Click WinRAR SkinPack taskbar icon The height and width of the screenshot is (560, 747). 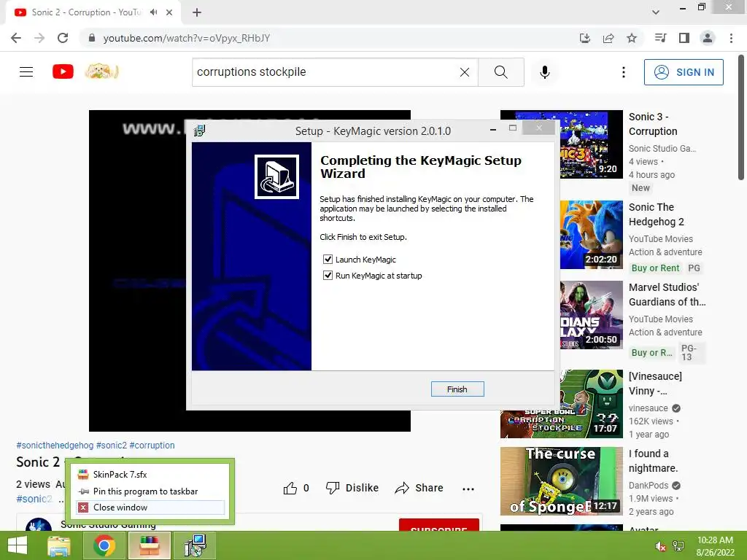point(149,545)
